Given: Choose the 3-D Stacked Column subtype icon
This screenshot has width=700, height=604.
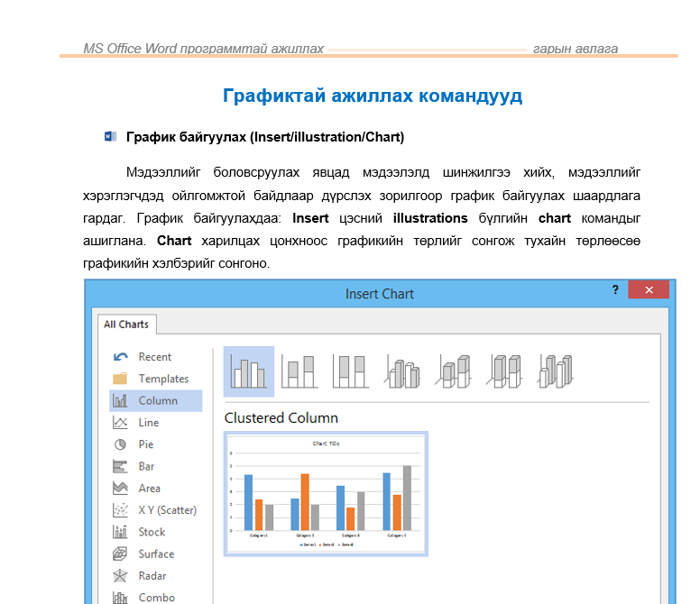Looking at the screenshot, I should coord(453,371).
